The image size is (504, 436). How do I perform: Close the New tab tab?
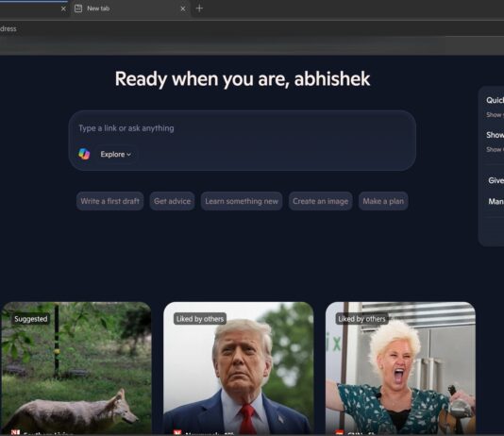[x=183, y=8]
